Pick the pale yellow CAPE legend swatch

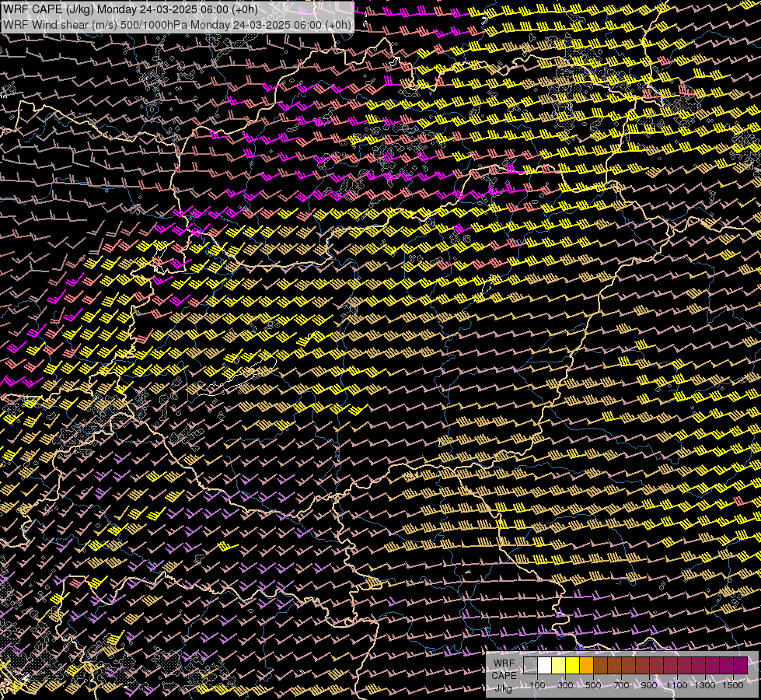[559, 665]
